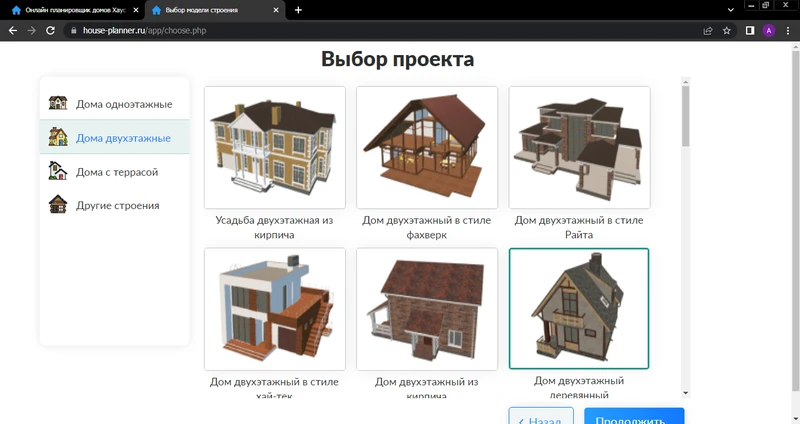Screen dimensions: 800x424
Task: Open the Chrome three-dot menu
Action: 787,30
